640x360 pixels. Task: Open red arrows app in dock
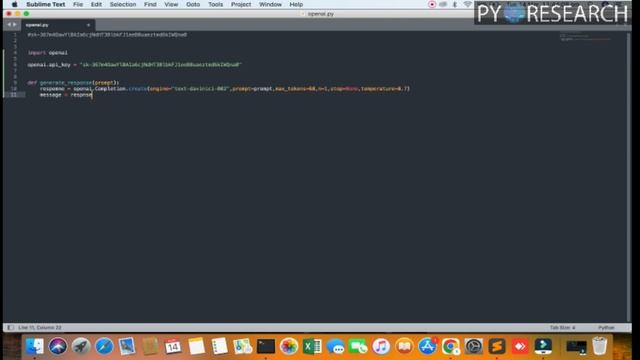tap(520, 347)
